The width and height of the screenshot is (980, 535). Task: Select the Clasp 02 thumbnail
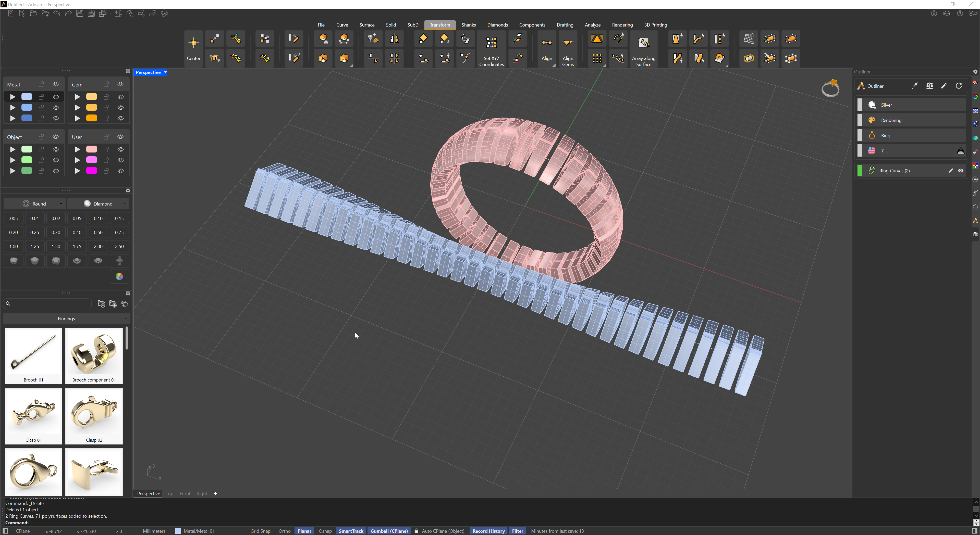pos(94,416)
